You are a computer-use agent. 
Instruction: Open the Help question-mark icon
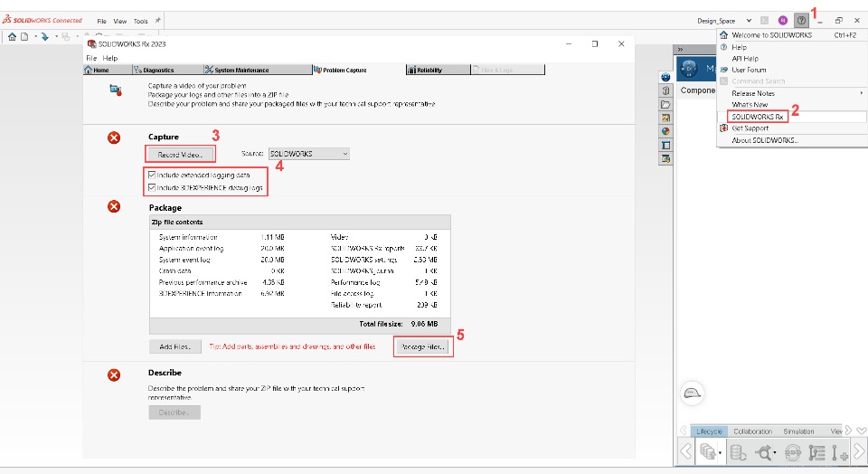tap(801, 21)
